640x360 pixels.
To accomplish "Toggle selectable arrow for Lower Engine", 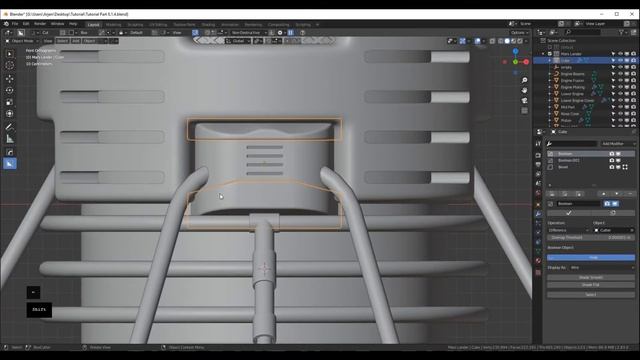I will pyautogui.click(x=613, y=94).
